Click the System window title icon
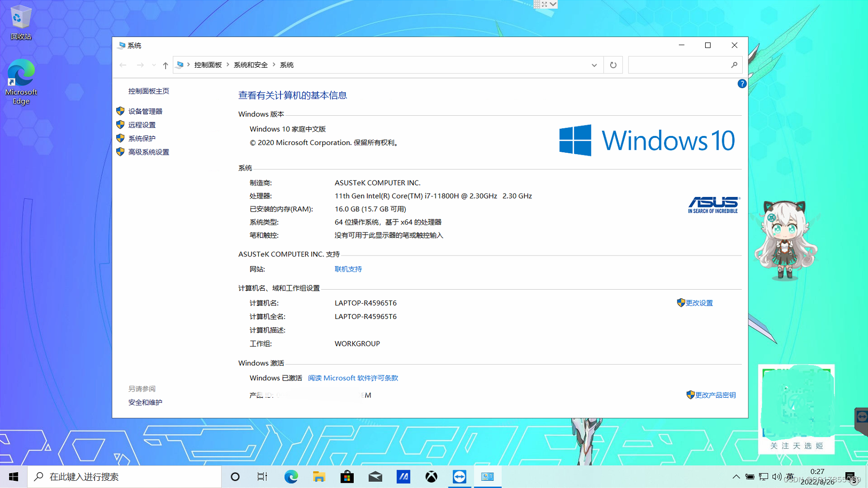This screenshot has height=488, width=868. 121,45
